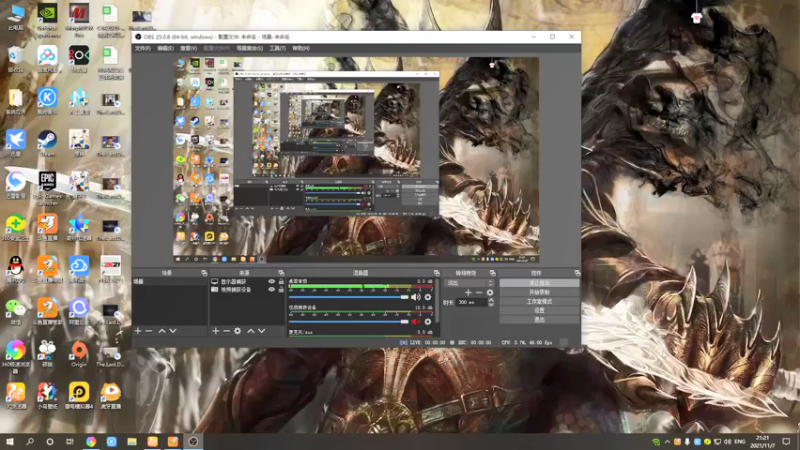Select the 场景 item in the Scenes list

pyautogui.click(x=169, y=282)
